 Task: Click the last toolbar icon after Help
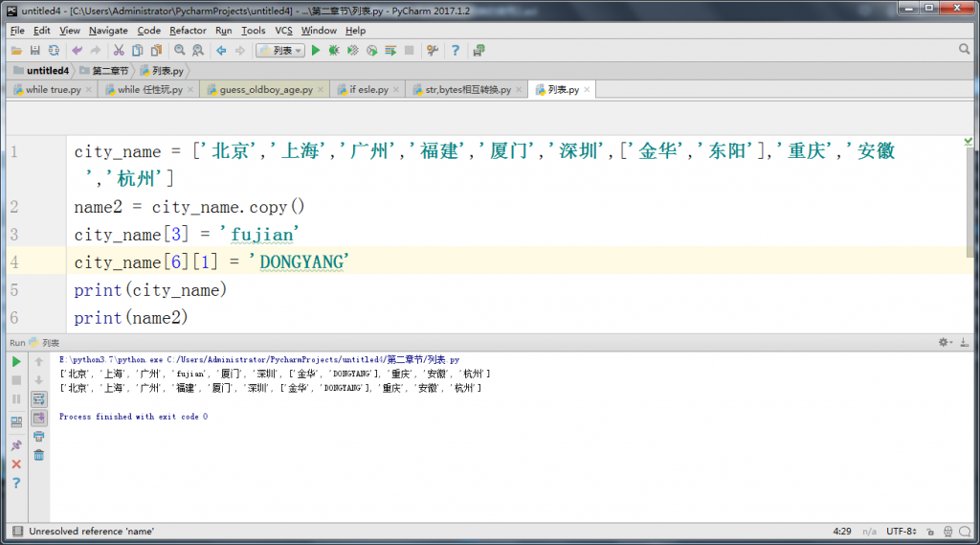click(479, 51)
